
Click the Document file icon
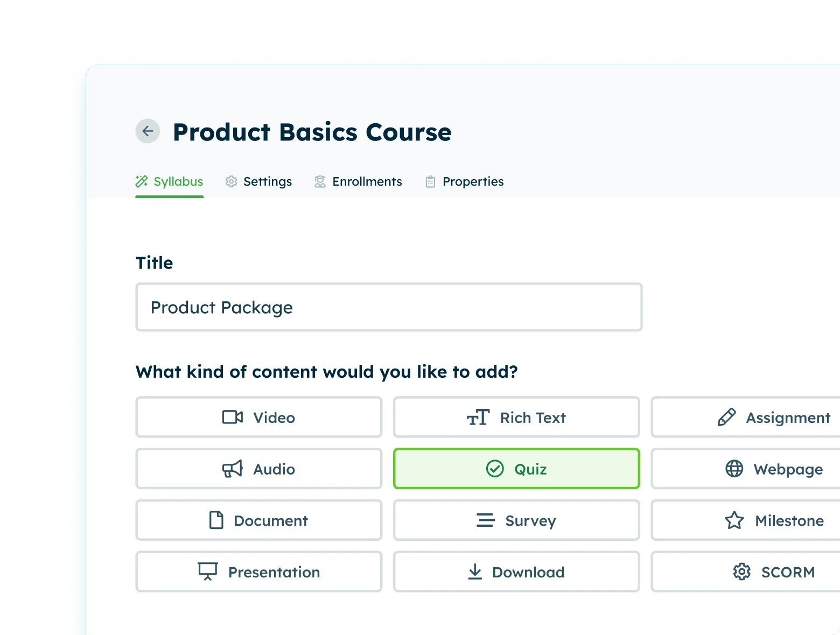tap(216, 520)
